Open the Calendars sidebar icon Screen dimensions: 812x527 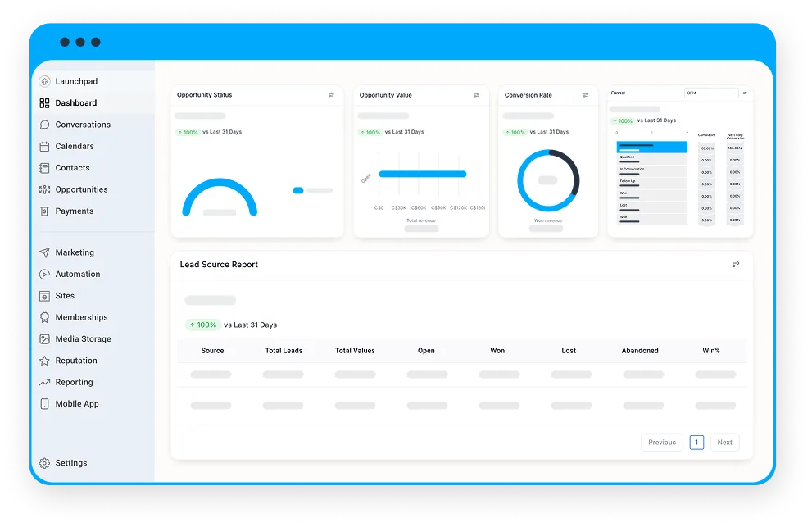[44, 147]
